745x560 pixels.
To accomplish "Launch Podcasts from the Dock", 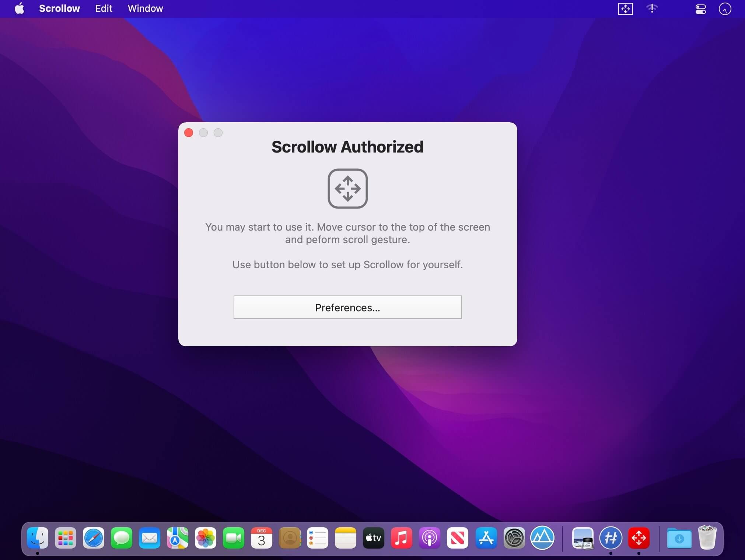I will click(x=430, y=538).
